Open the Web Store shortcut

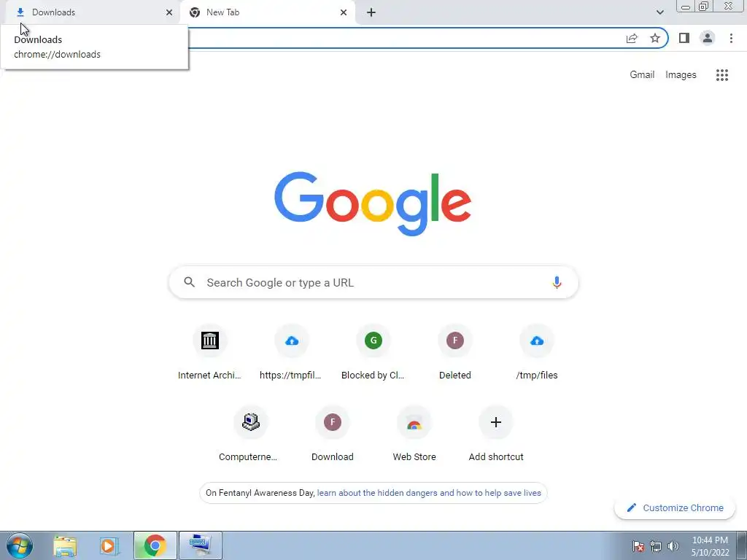pos(414,435)
